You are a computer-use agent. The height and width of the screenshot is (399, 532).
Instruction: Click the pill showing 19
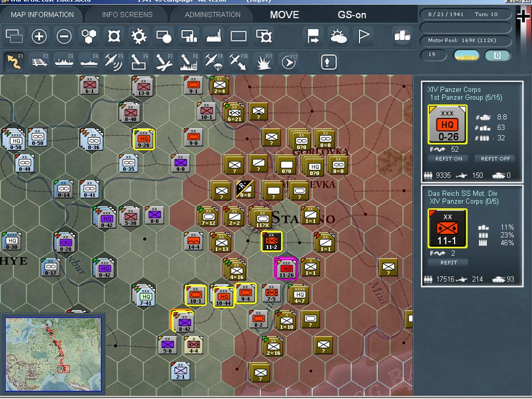[433, 55]
